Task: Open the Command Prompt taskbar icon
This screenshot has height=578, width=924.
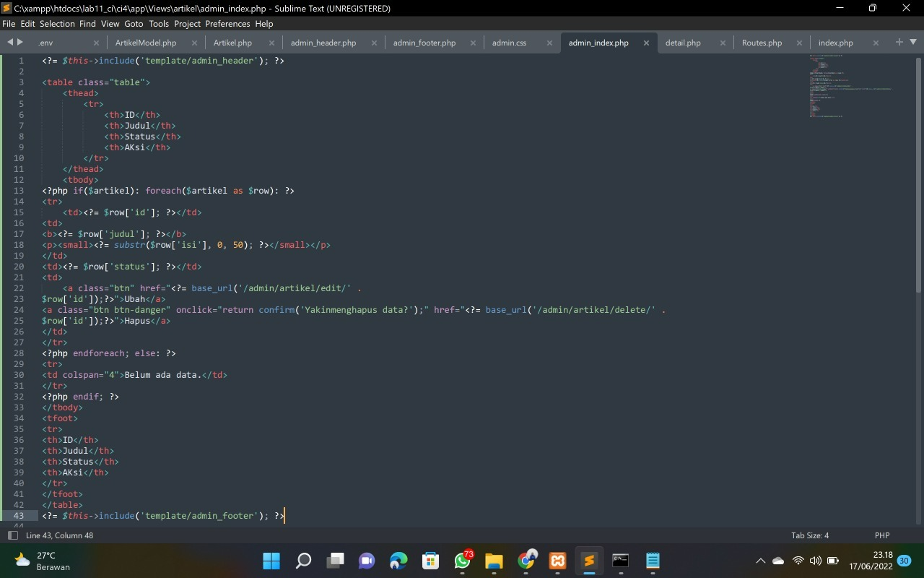Action: [621, 561]
